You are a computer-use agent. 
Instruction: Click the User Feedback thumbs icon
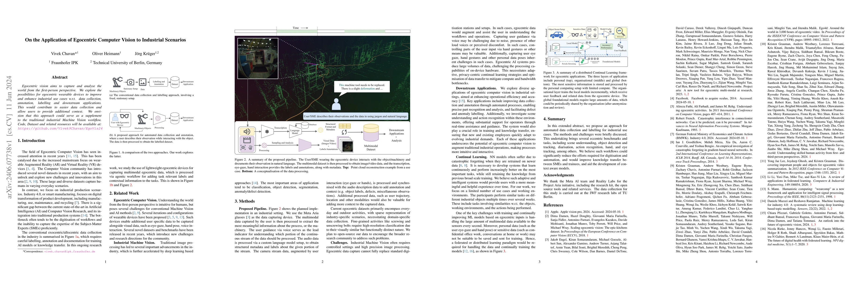[x=620, y=46]
